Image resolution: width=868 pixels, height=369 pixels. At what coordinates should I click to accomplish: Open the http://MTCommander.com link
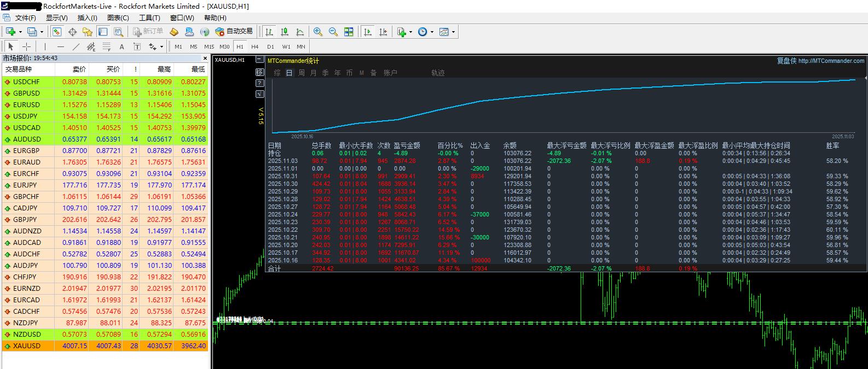click(x=831, y=61)
